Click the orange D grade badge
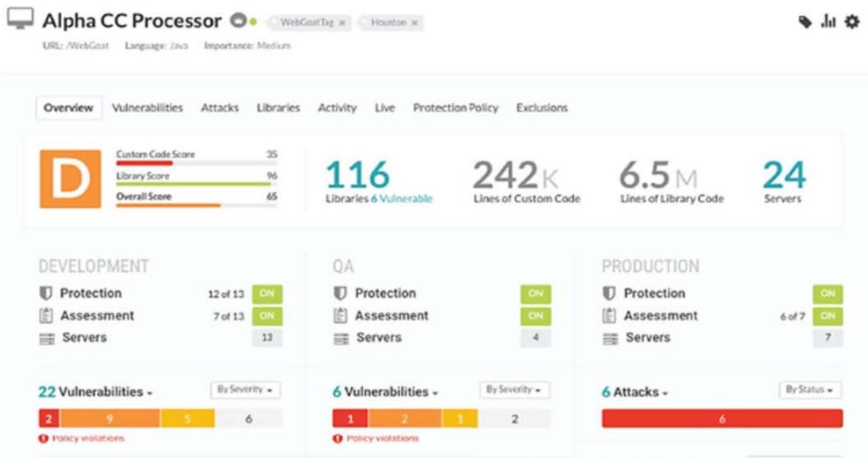 point(70,179)
